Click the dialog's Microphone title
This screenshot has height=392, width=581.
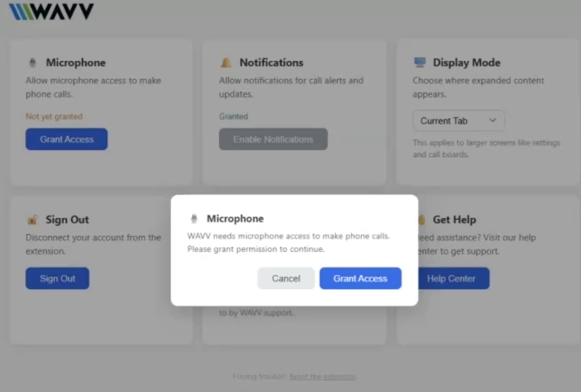coord(235,219)
